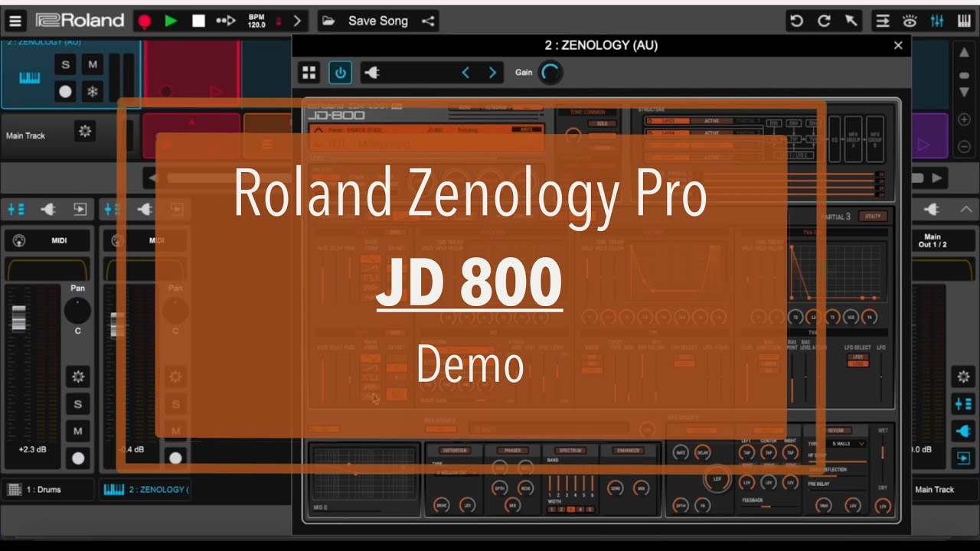This screenshot has width=980, height=551.
Task: Toggle the DISTORTION effect button
Action: [x=453, y=451]
